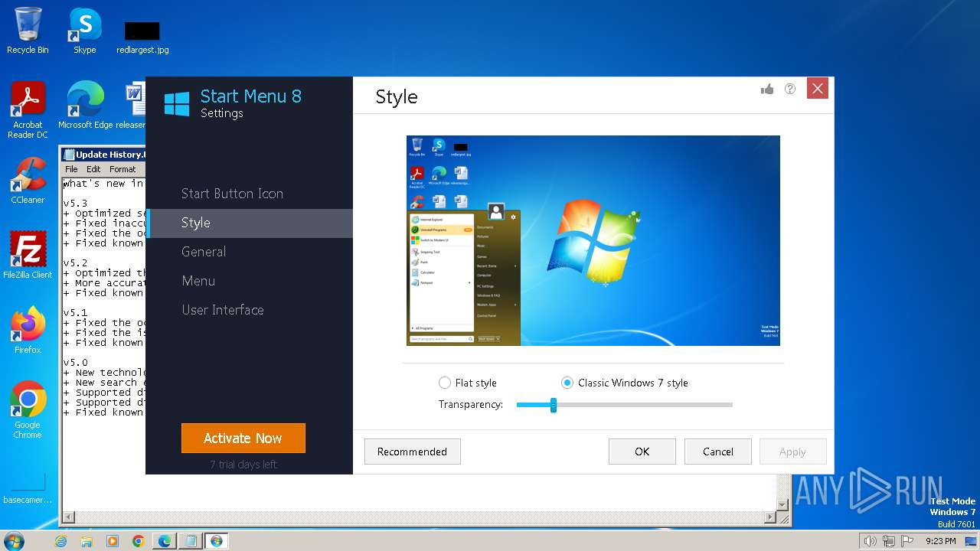Click the volume speaker tray icon

[870, 541]
